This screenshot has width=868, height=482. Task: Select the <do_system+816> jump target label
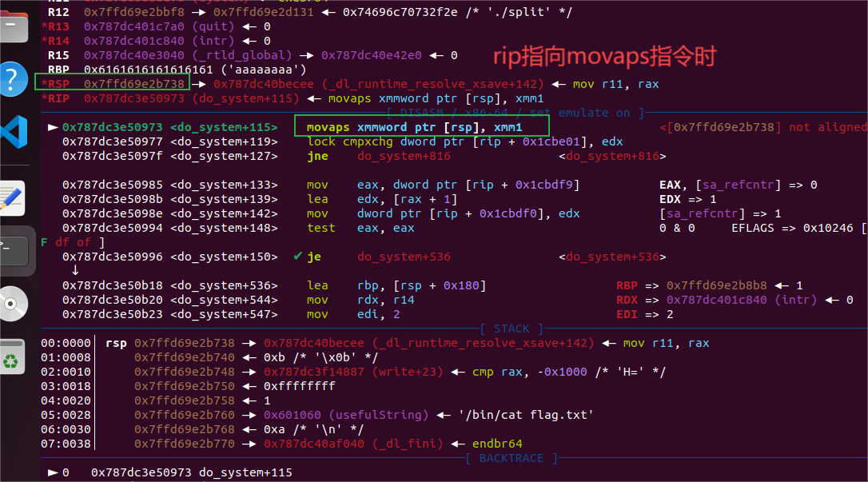(x=612, y=156)
